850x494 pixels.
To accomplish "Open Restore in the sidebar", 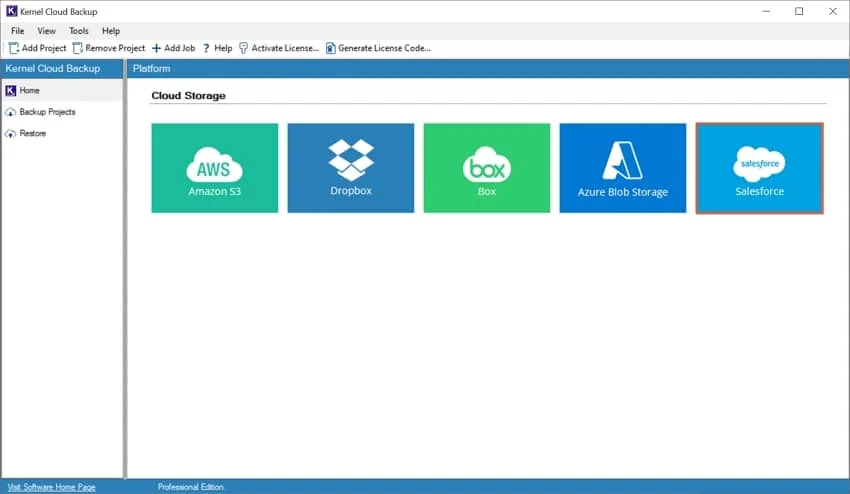I will (x=62, y=133).
